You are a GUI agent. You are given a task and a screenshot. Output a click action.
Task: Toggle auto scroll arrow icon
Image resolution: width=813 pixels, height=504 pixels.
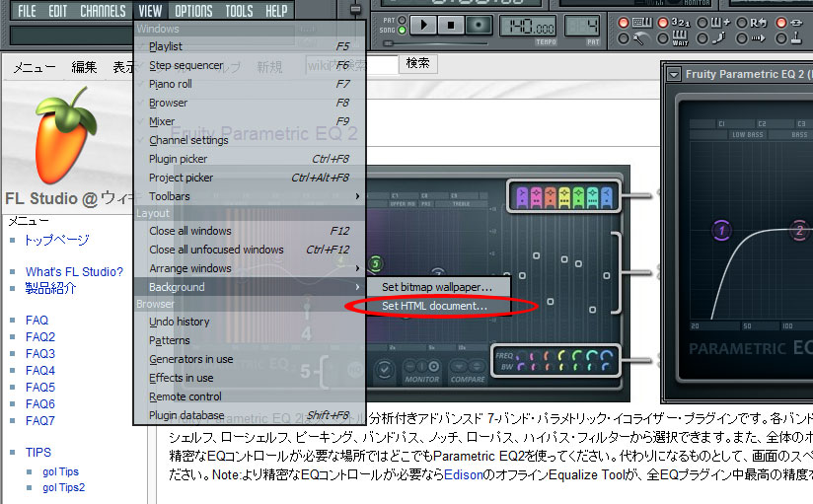[x=758, y=38]
